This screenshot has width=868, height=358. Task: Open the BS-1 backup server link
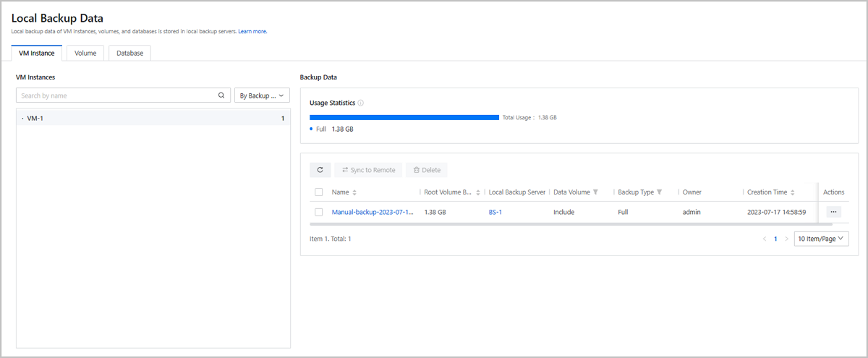pos(495,212)
